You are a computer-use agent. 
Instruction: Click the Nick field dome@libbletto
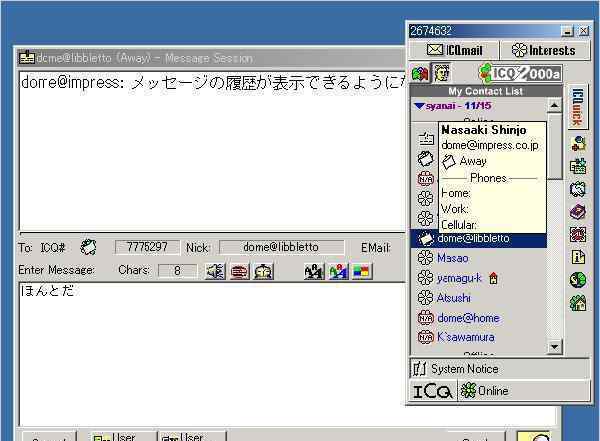[281, 247]
